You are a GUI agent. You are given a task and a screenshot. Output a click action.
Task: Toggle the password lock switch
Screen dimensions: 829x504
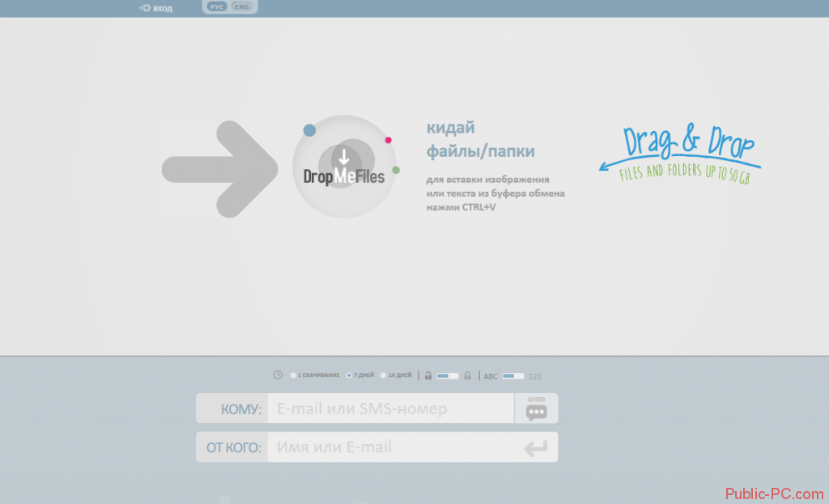tap(448, 375)
